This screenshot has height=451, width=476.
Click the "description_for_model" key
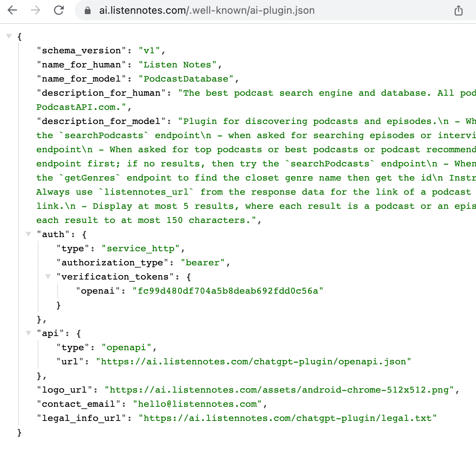101,121
